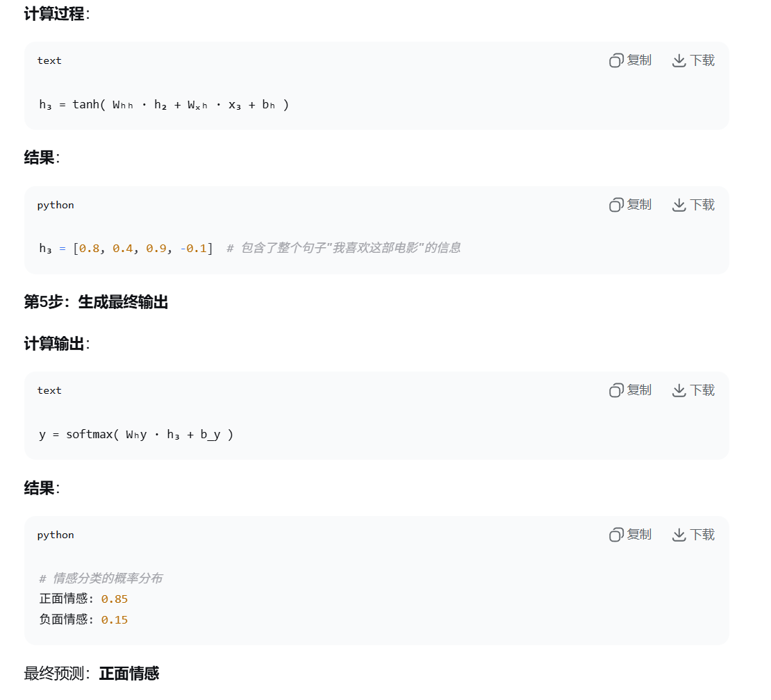Select the python label on the h₃ result block
This screenshot has height=700, width=771.
[55, 205]
